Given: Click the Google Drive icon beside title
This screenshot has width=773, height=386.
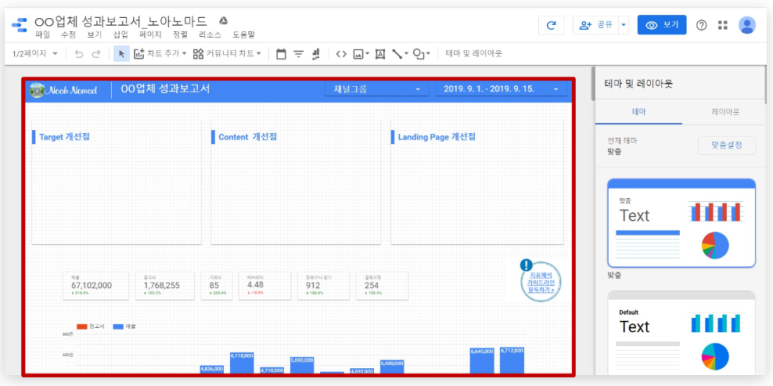Looking at the screenshot, I should coord(223,21).
